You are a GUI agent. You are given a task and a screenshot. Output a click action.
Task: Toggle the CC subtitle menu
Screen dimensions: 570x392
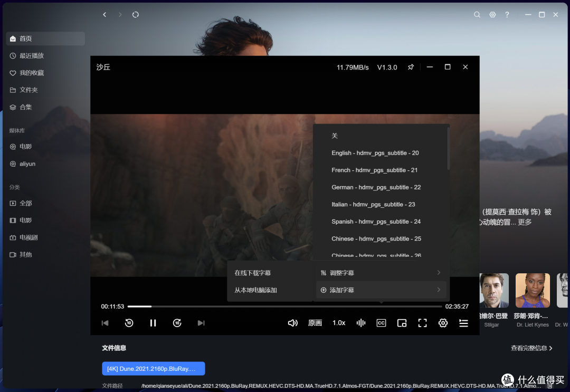(x=382, y=323)
